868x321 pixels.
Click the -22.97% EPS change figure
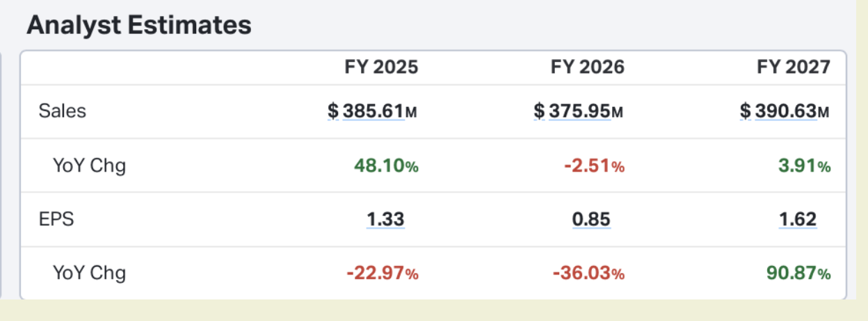(383, 274)
